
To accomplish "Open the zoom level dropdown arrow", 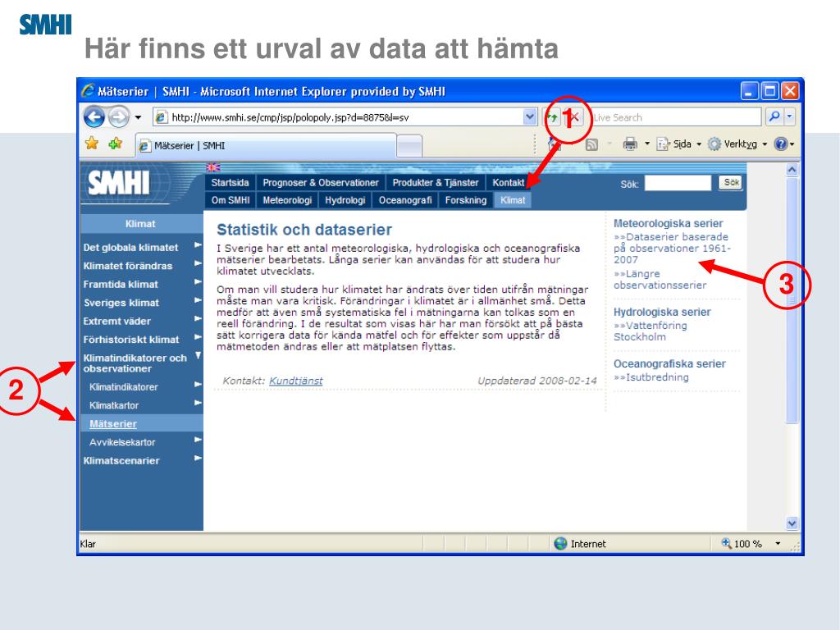I will 778,544.
